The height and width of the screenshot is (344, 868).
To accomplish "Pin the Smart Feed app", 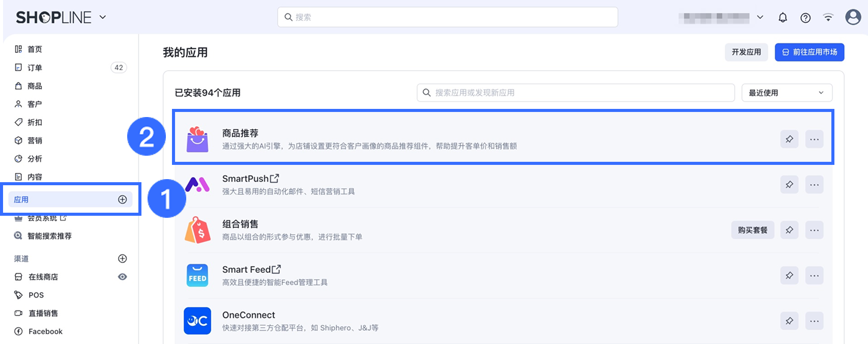I will pyautogui.click(x=789, y=275).
